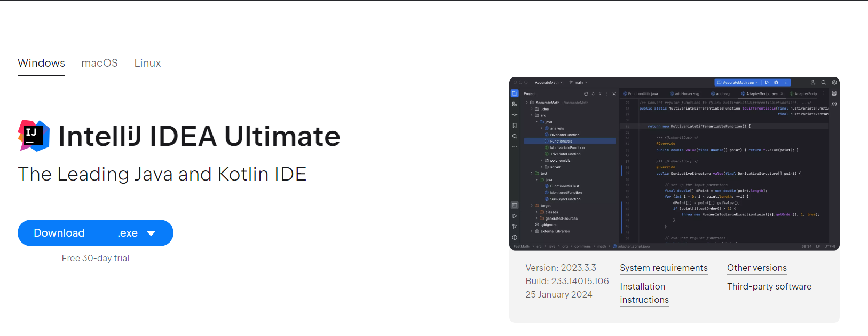Viewport: 868px width, 336px height.
Task: Switch to the macOS tab
Action: click(99, 63)
